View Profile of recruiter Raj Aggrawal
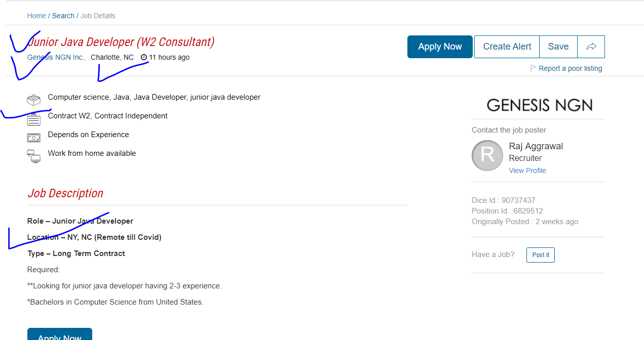Screen dimensions: 644x340 point(527,171)
